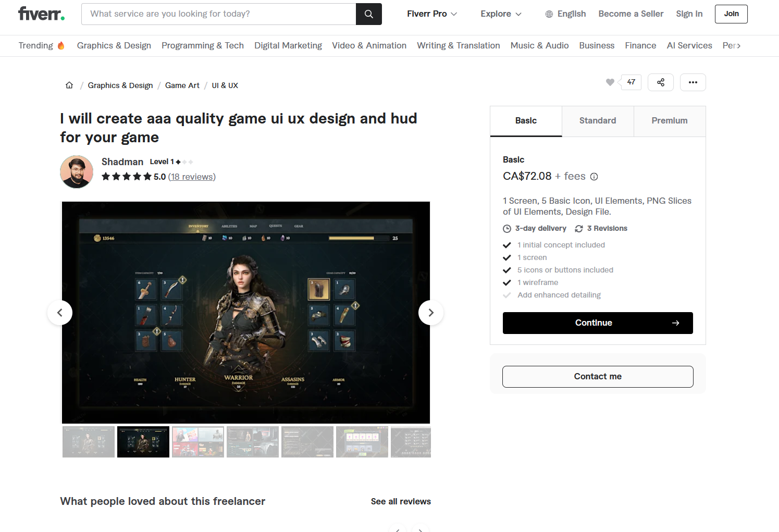Click Graphics & Design breadcrumb
Screen dimensions: 779x532
tap(120, 85)
